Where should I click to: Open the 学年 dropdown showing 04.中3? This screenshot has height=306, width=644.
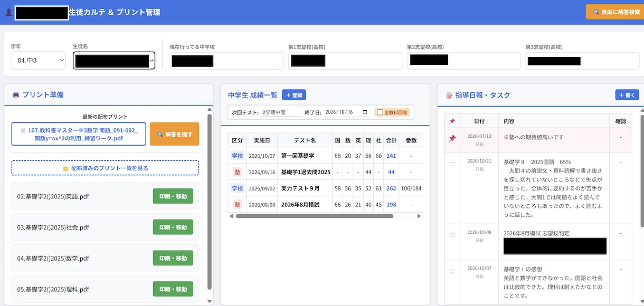point(38,61)
